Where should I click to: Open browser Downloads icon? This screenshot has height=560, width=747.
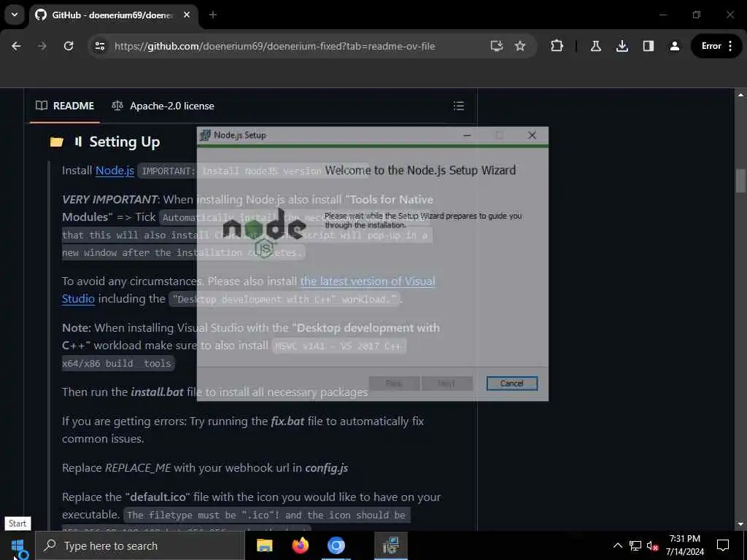coord(622,46)
